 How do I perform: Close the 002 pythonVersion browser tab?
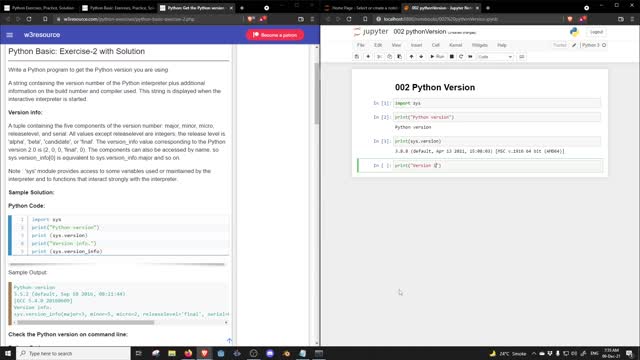point(477,8)
